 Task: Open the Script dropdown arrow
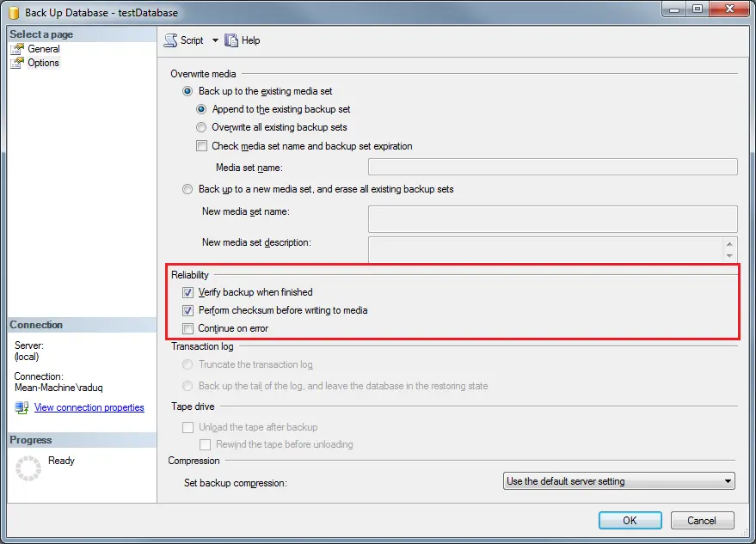coord(215,40)
